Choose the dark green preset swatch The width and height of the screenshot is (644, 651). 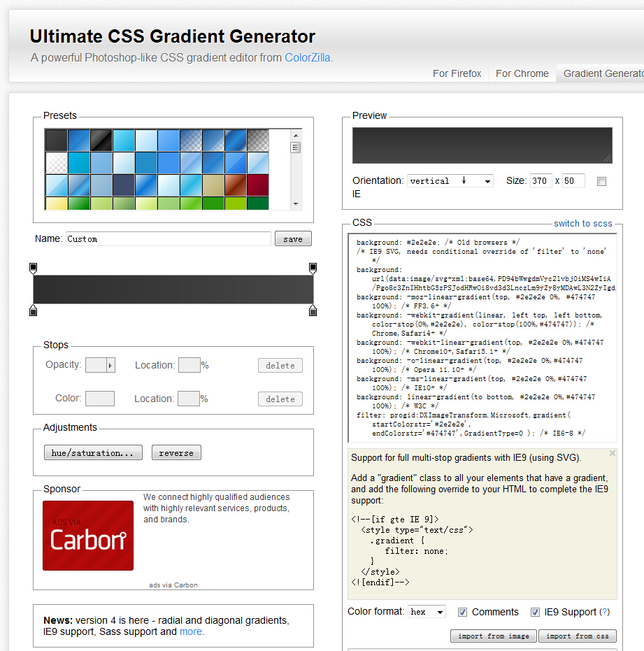coord(258,203)
